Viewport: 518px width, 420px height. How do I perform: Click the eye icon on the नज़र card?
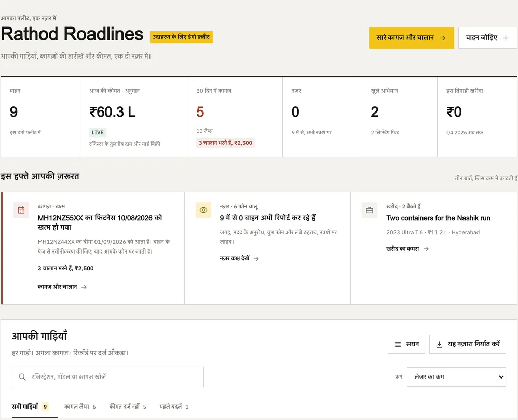203,210
